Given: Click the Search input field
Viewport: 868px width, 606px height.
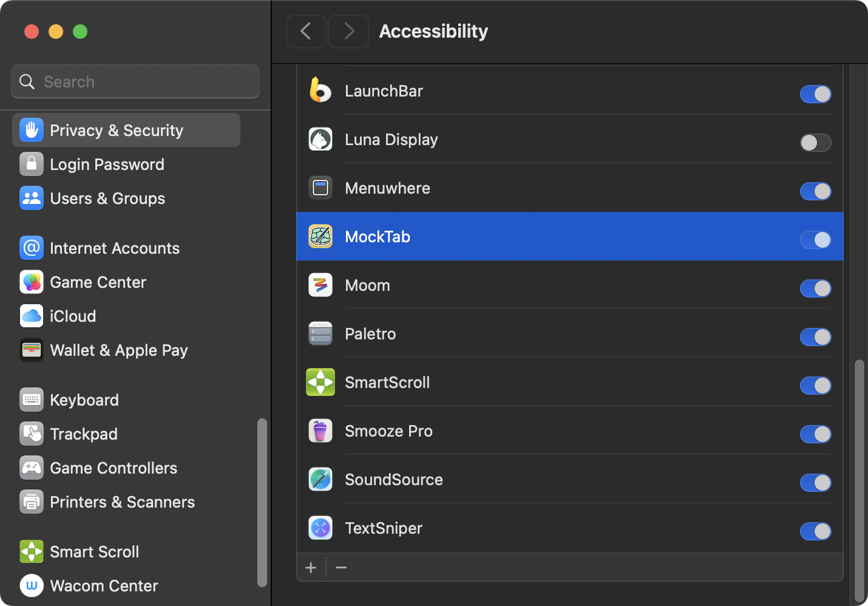Looking at the screenshot, I should click(135, 81).
